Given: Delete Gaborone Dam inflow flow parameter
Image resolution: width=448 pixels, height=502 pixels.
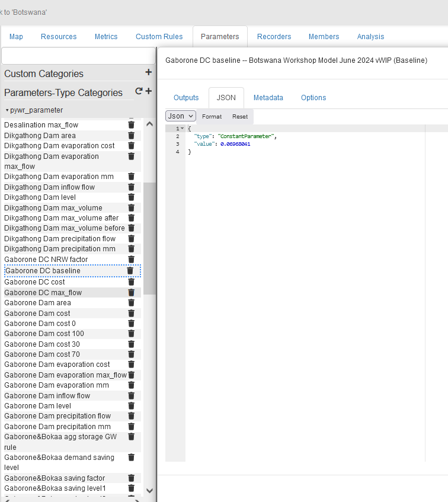Looking at the screenshot, I should (131, 396).
